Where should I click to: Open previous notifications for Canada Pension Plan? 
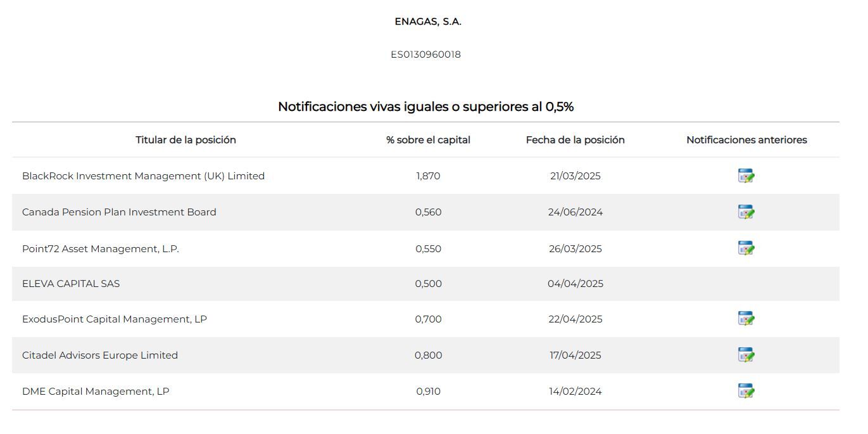coord(746,212)
